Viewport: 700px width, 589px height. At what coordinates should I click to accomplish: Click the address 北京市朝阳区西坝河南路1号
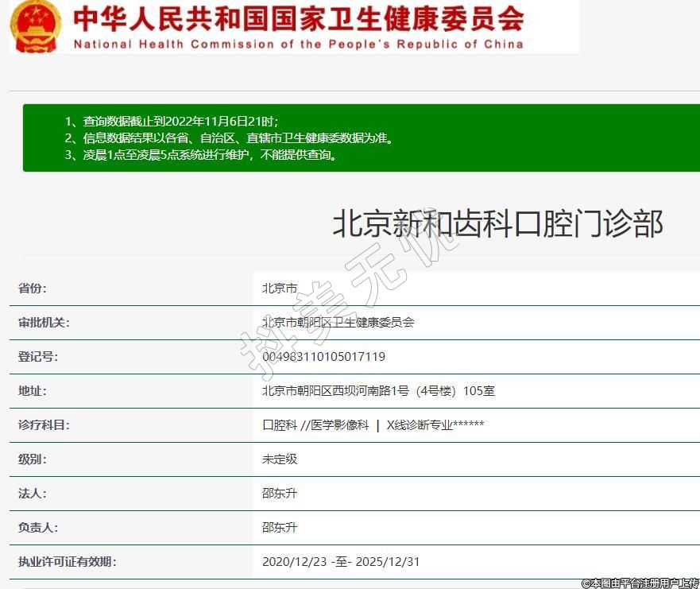(x=378, y=391)
